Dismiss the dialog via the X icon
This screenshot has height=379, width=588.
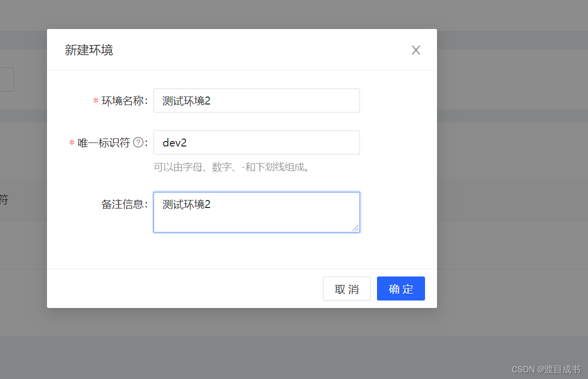pos(415,49)
